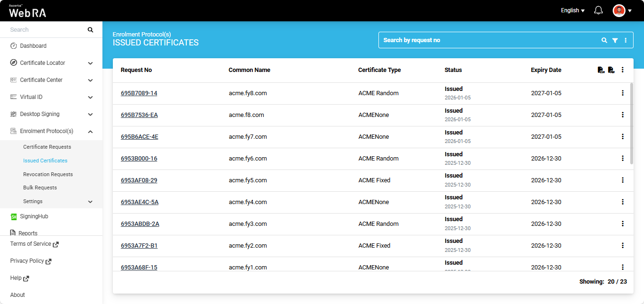Click the Desktop Signing icon
The height and width of the screenshot is (304, 644).
[13, 114]
